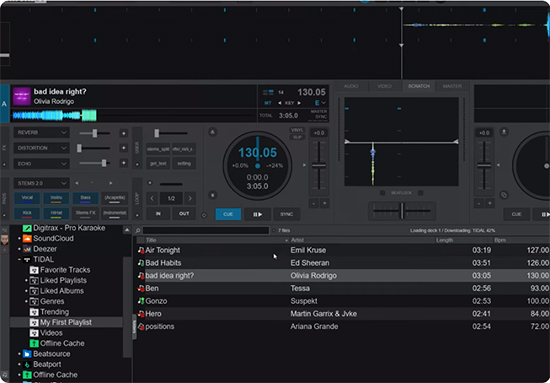Image resolution: width=550 pixels, height=383 pixels.
Task: Click the plus button beside the REVERB slider
Action: (123, 133)
